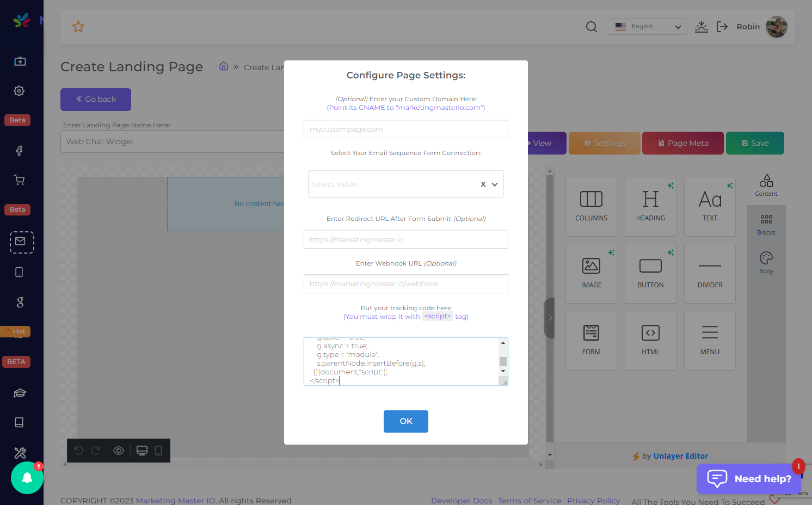Select the Text content block
Image resolution: width=812 pixels, height=505 pixels.
pyautogui.click(x=710, y=207)
